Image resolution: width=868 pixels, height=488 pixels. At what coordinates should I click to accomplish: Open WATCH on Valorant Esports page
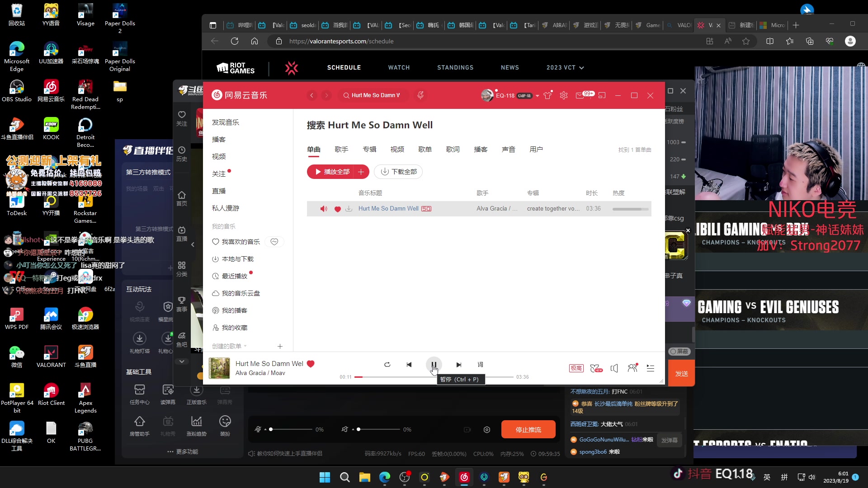click(x=399, y=67)
